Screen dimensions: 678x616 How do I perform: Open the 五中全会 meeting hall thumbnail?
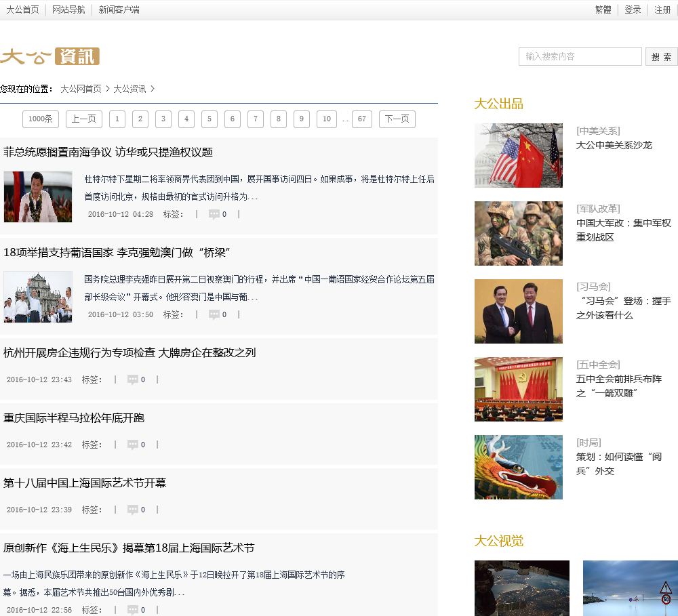pos(519,389)
